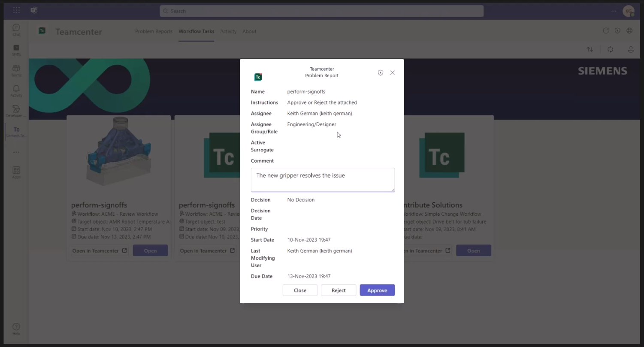Open the Apps icon in the sidebar
This screenshot has height=347, width=644.
click(x=16, y=171)
